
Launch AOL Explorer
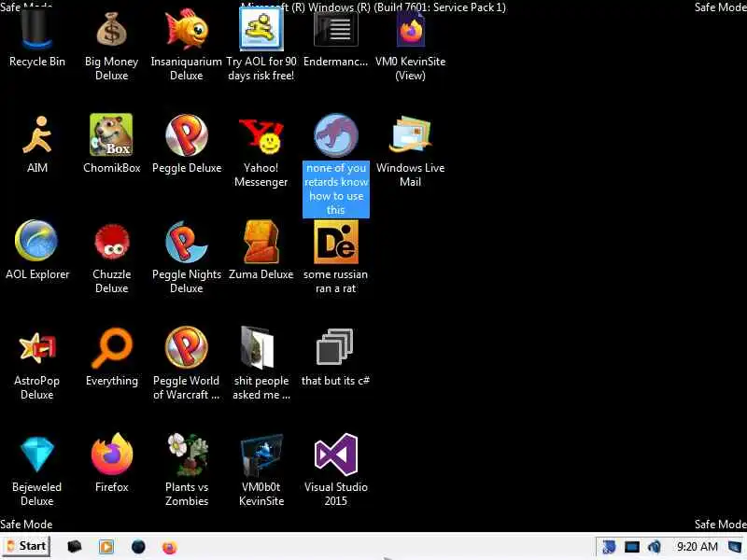36,241
